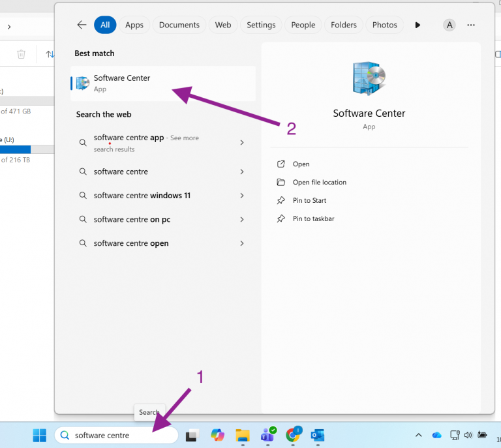The width and height of the screenshot is (501, 448).
Task: Open OneDrive cloud icon in system tray
Action: coord(437,435)
